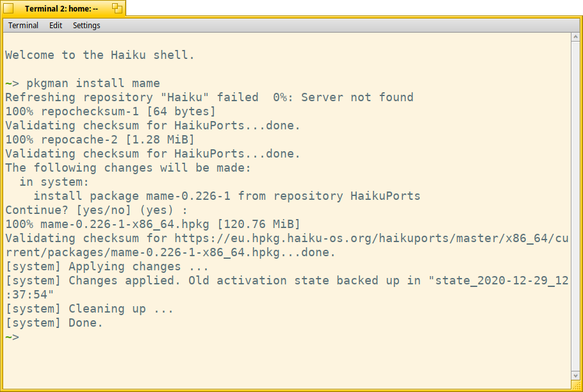Open the Settings menu

(86, 25)
